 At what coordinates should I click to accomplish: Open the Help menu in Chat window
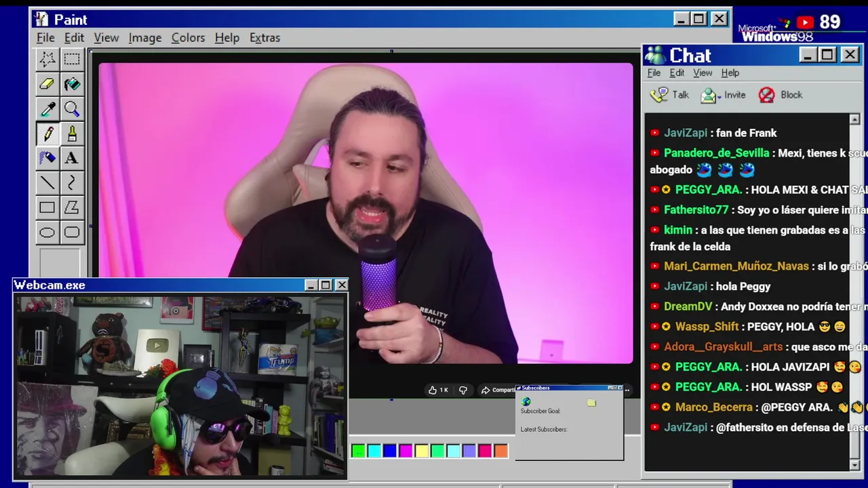(x=730, y=73)
